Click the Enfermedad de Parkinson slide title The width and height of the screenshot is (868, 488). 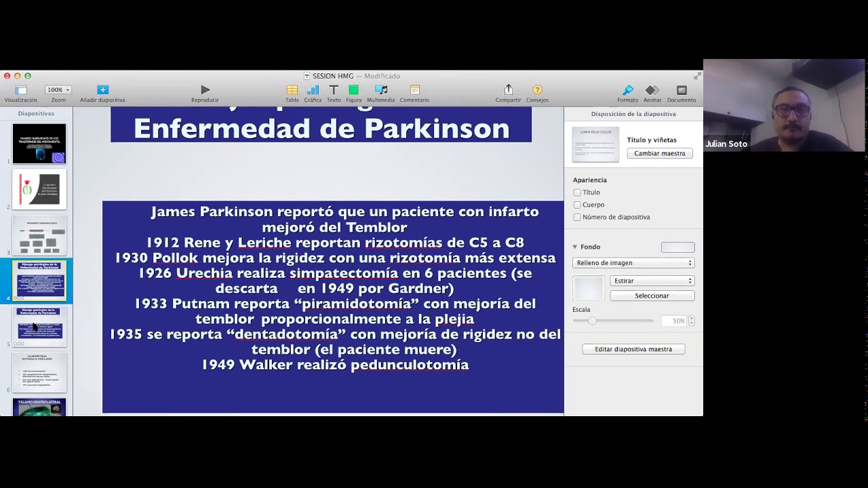(321, 128)
